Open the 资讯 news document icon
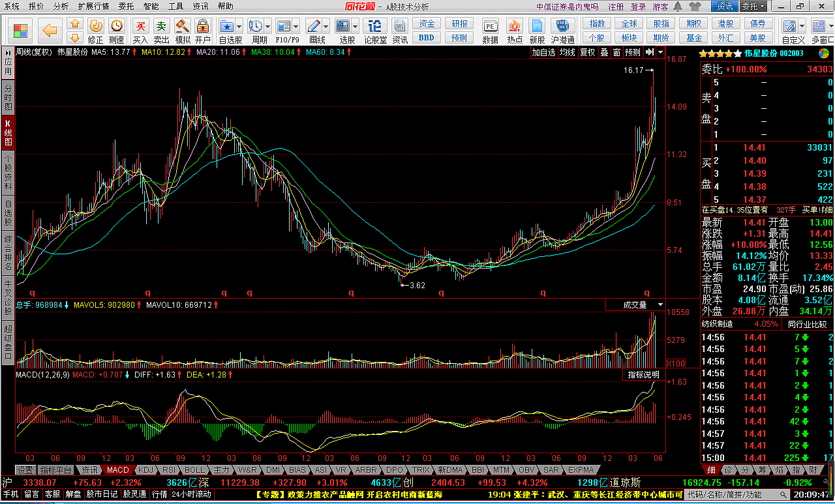Viewport: 835px width, 504px height. point(400,26)
